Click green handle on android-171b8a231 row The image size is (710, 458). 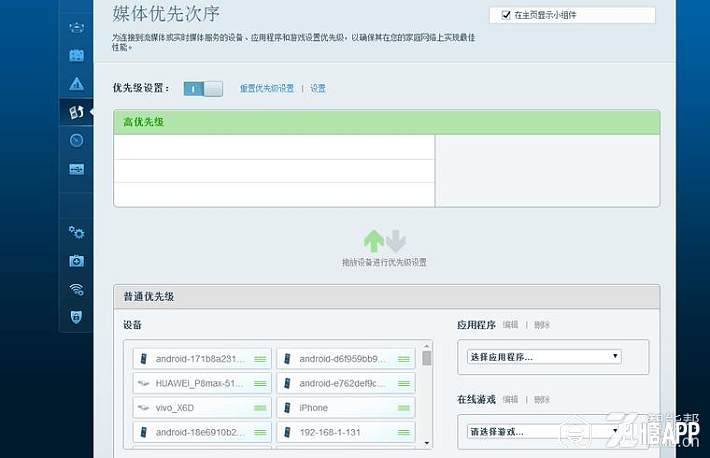[x=260, y=359]
